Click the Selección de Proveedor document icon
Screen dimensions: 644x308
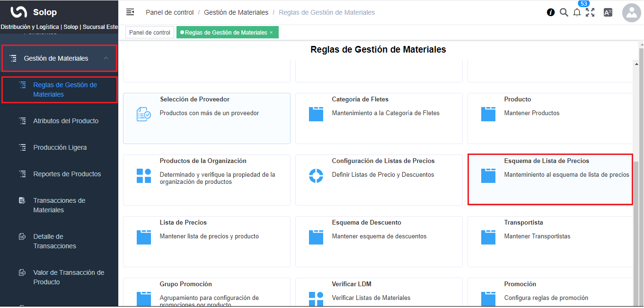point(143,114)
